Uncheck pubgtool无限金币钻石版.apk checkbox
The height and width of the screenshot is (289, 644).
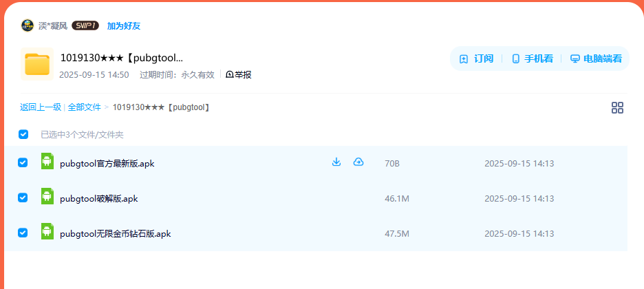(x=23, y=233)
